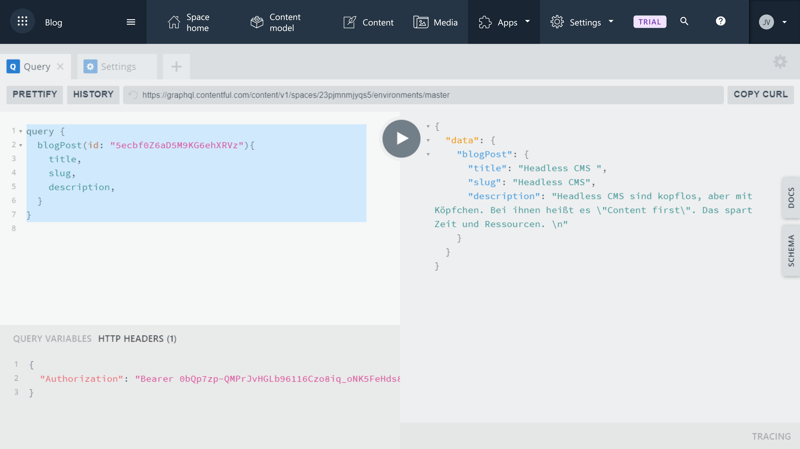Image resolution: width=800 pixels, height=449 pixels.
Task: Open the TRACING panel
Action: click(771, 436)
